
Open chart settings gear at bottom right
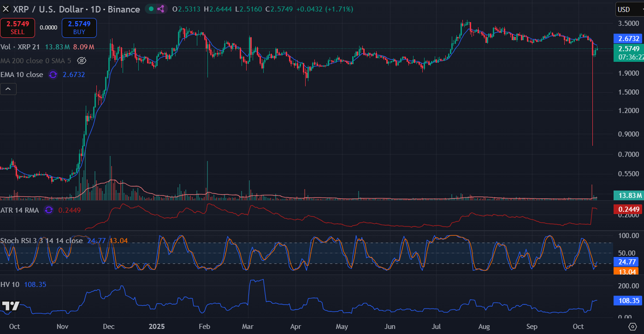click(632, 326)
